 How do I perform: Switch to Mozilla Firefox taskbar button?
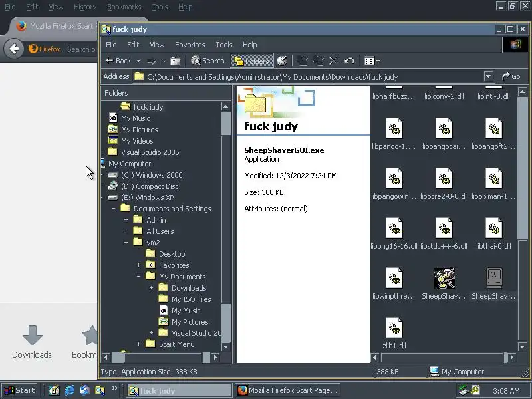[287, 390]
